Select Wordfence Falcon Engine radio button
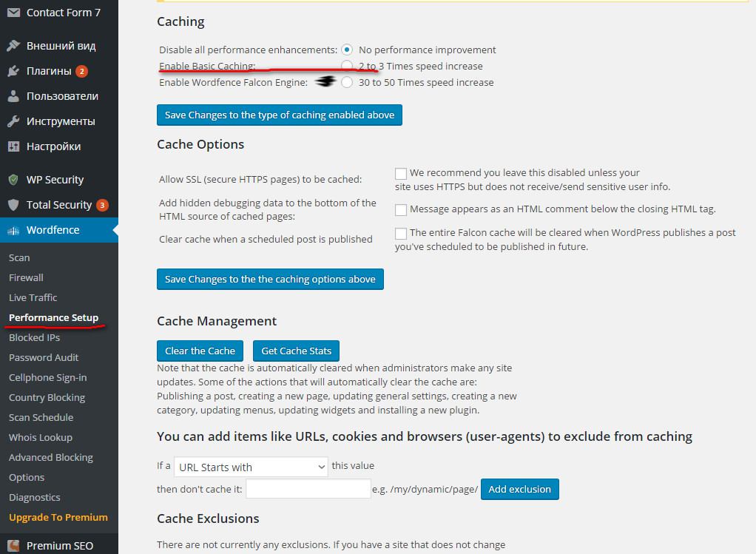Screen dimensions: 756x554 coord(347,82)
